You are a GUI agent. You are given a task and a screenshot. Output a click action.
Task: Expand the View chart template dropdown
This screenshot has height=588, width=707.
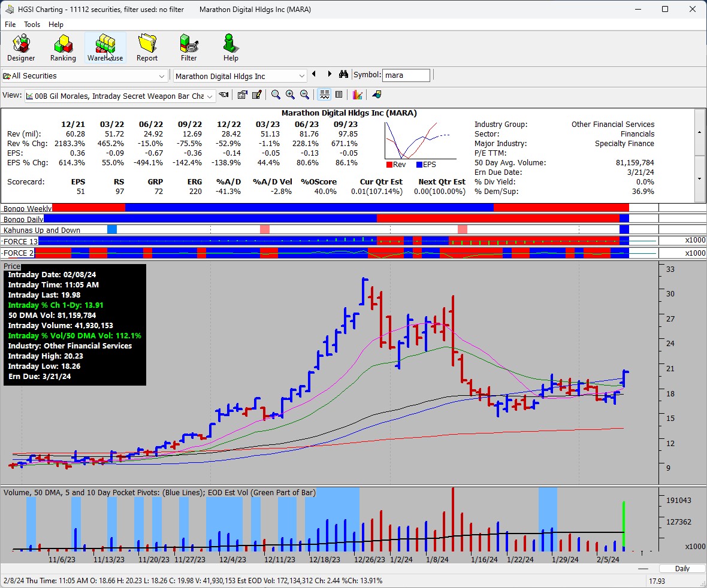(210, 96)
